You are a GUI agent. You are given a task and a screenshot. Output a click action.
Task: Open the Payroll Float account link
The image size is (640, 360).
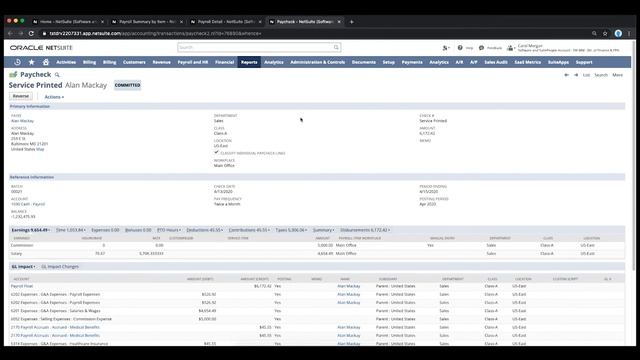22,286
